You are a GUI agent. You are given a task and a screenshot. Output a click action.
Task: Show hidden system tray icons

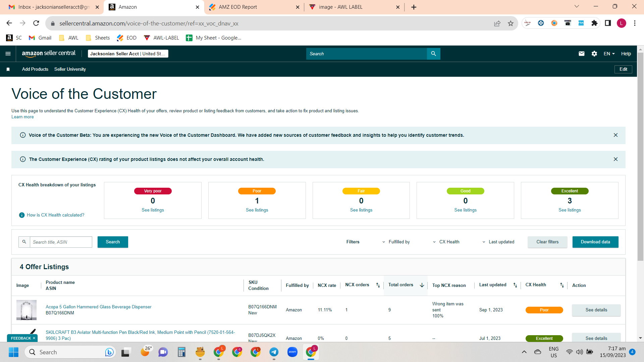click(x=524, y=352)
